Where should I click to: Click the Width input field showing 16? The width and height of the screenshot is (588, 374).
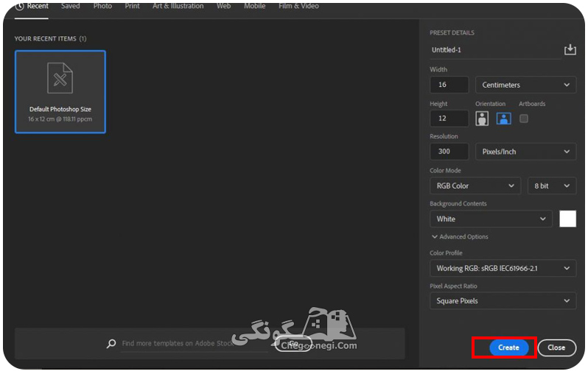[x=449, y=85]
